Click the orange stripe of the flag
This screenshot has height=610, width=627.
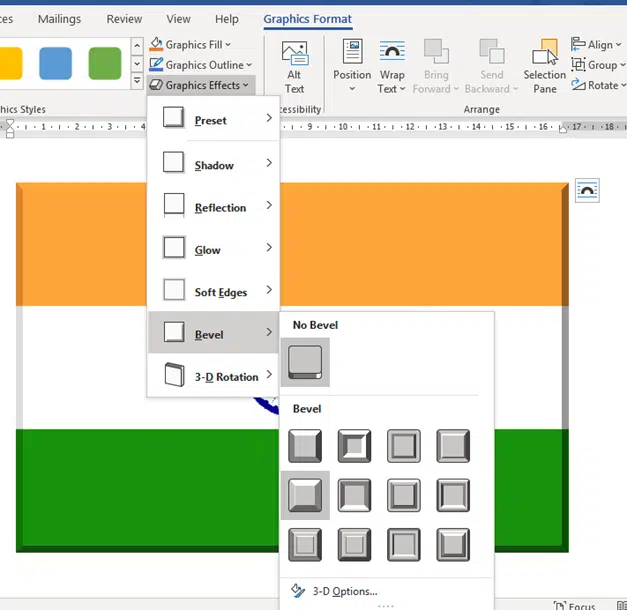click(x=424, y=244)
